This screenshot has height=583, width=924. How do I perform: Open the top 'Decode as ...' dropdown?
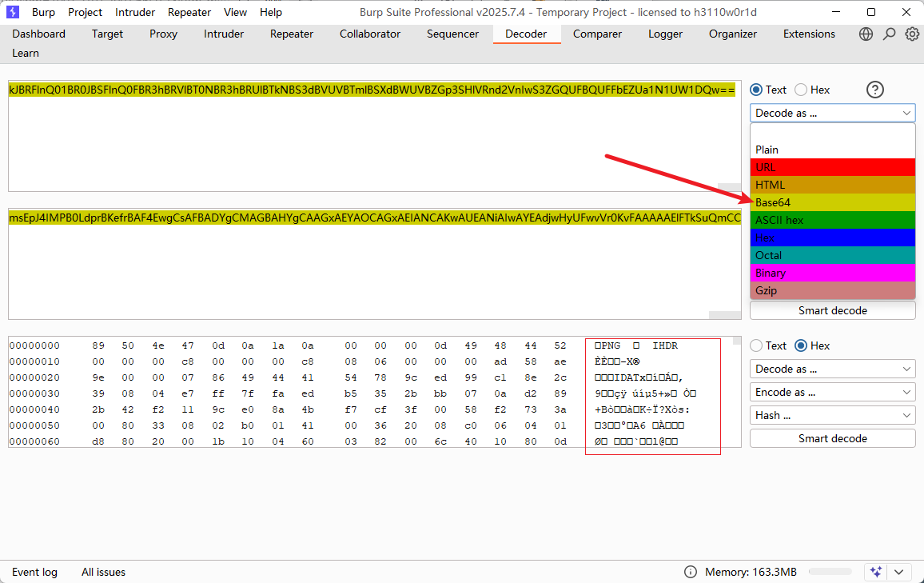click(x=833, y=114)
